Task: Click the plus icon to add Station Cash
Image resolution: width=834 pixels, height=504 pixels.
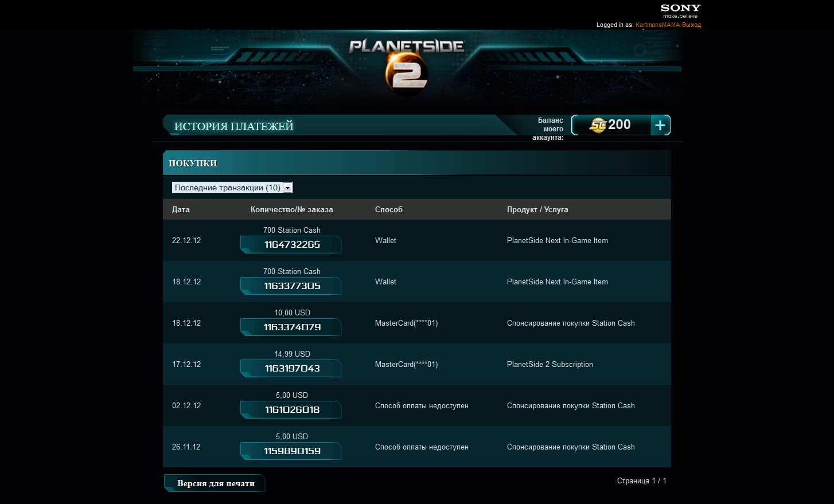Action: point(660,125)
